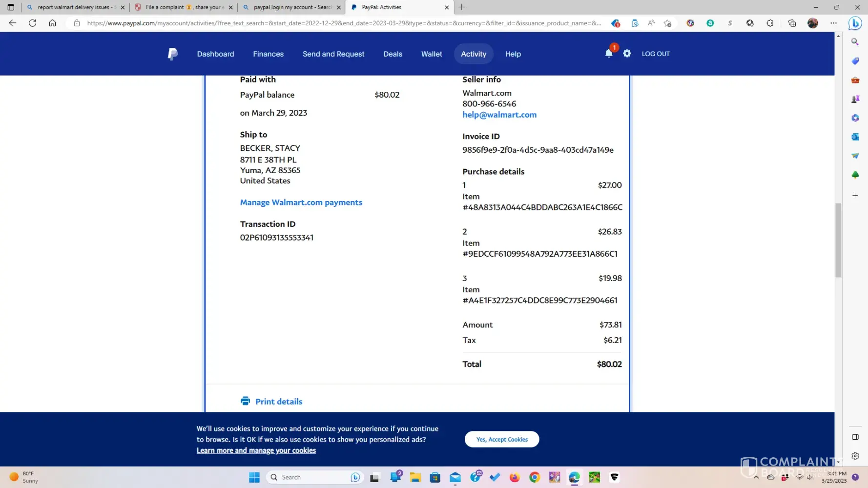This screenshot has height=488, width=868.
Task: Go to the browser home page
Action: coord(52,23)
